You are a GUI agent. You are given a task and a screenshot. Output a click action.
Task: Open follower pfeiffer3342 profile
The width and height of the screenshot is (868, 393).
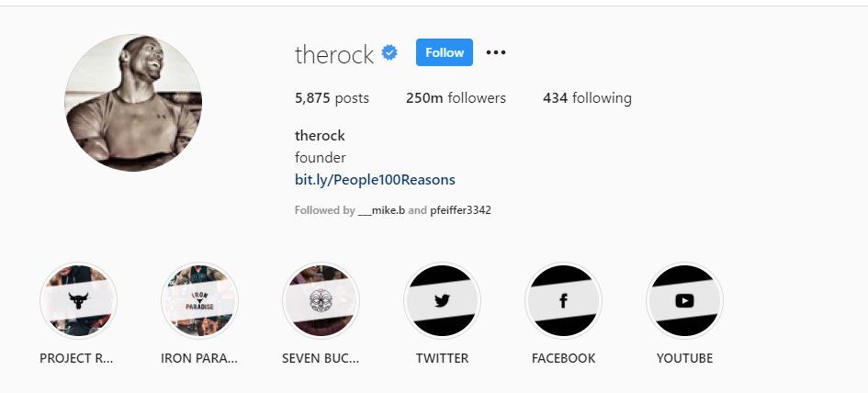point(460,210)
